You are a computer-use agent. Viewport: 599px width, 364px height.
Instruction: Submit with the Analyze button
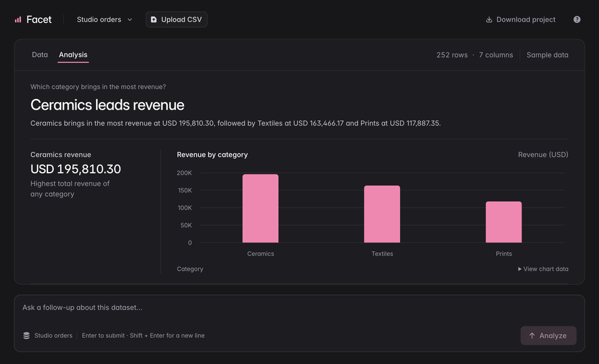pos(548,335)
